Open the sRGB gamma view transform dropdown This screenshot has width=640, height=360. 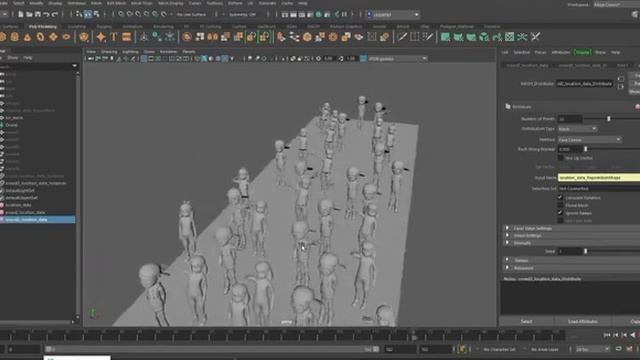pos(397,59)
